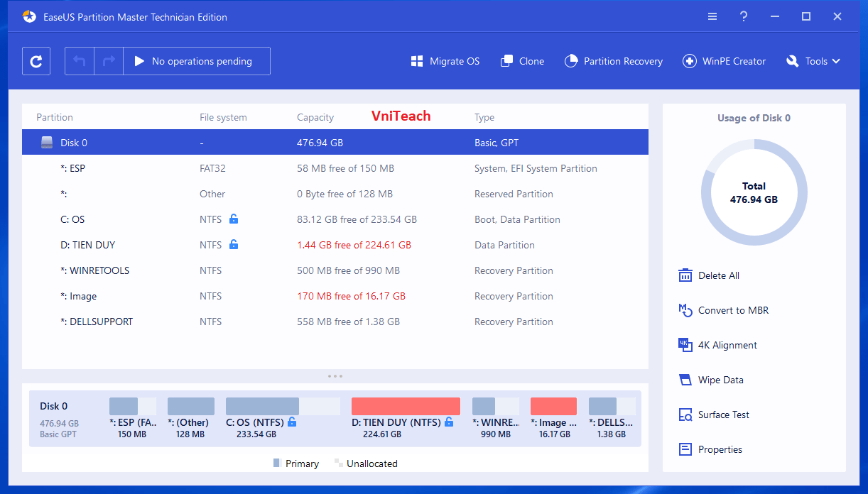Image resolution: width=868 pixels, height=494 pixels.
Task: Click the Clone icon
Action: (x=506, y=61)
